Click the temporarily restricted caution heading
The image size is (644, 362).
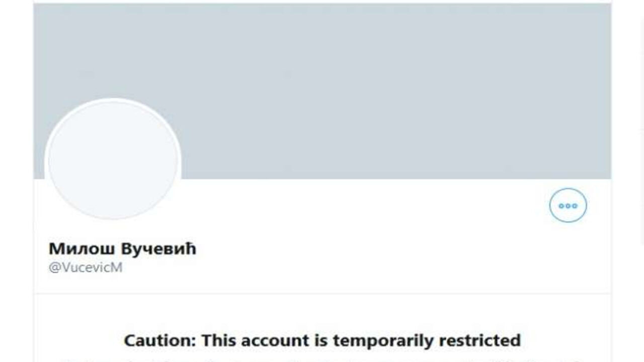click(x=322, y=340)
